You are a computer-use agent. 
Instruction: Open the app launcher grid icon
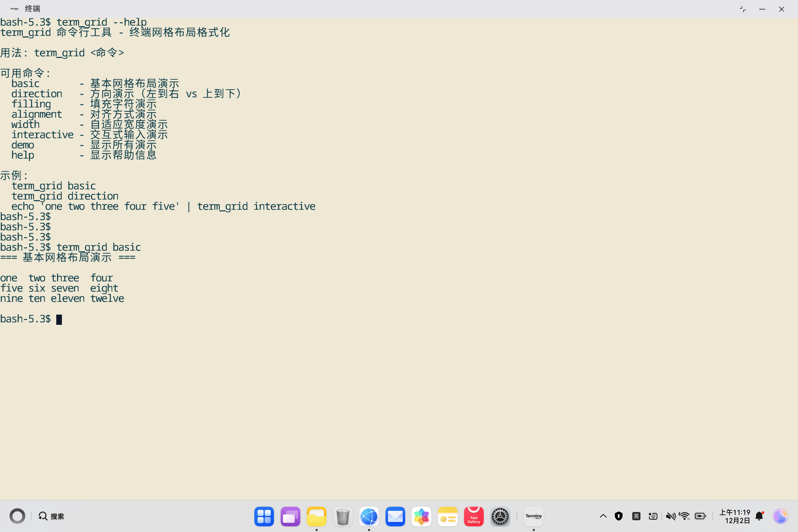[x=264, y=516]
